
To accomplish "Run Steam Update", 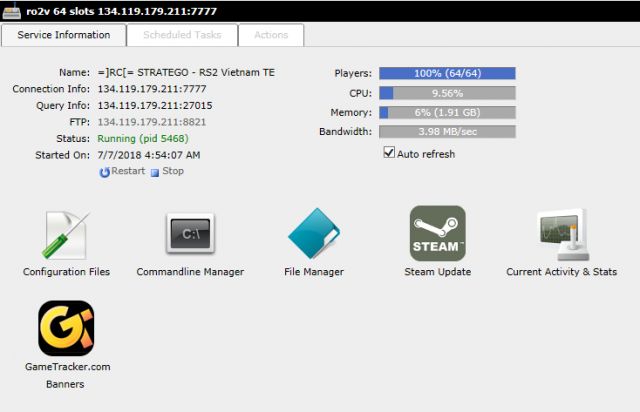I will click(437, 234).
